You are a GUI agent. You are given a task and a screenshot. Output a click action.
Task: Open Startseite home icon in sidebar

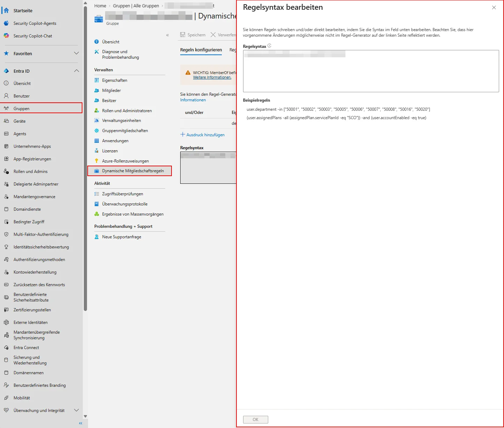[6, 10]
